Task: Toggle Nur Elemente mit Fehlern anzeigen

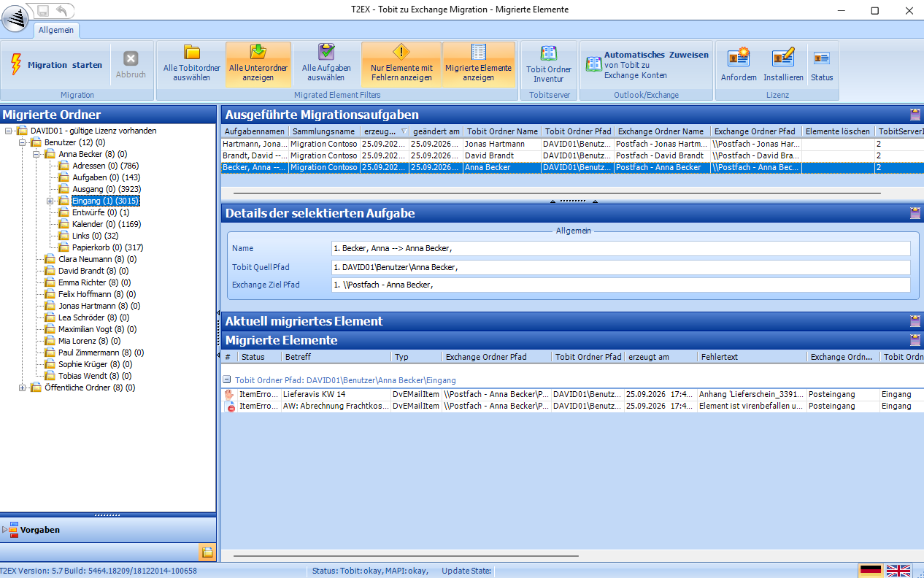Action: (401, 63)
